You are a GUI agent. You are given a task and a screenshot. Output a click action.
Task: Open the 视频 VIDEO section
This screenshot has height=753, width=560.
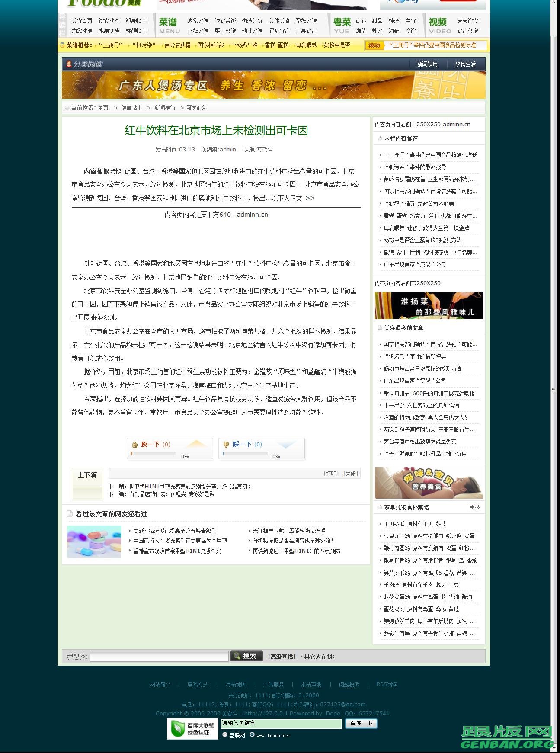440,26
